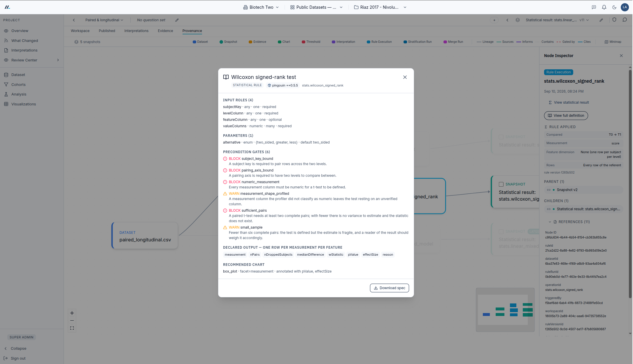Close the Wilcoxon signed-rank test dialog

point(405,77)
